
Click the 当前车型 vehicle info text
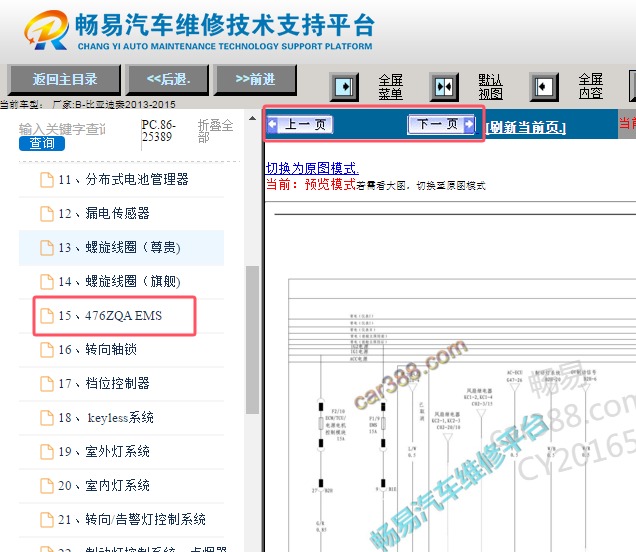[x=88, y=105]
